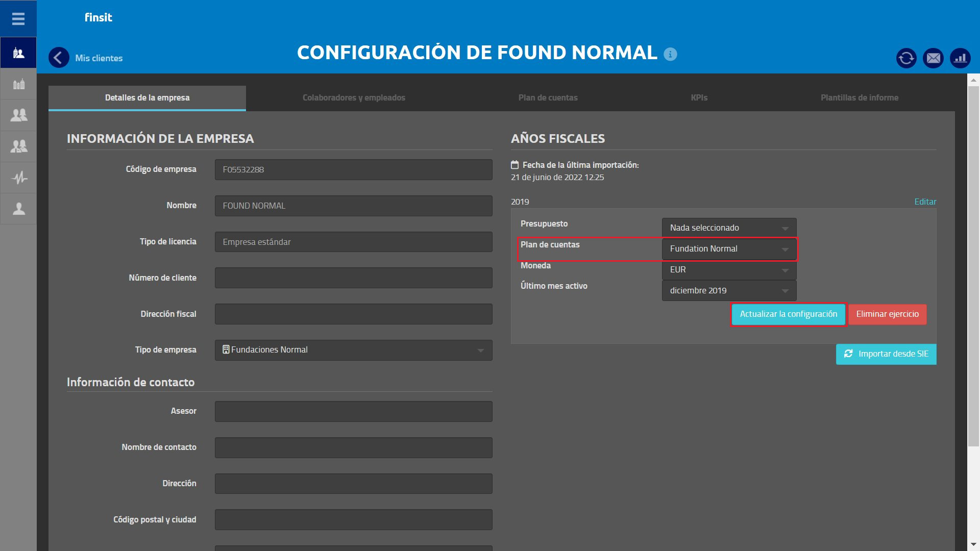Click the Nombre input field
This screenshot has height=551, width=980.
[353, 206]
